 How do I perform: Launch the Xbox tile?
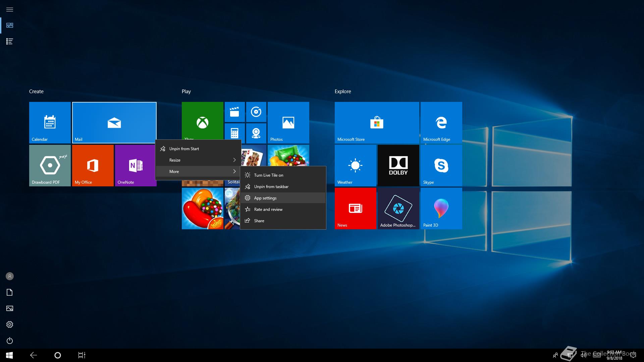click(202, 121)
